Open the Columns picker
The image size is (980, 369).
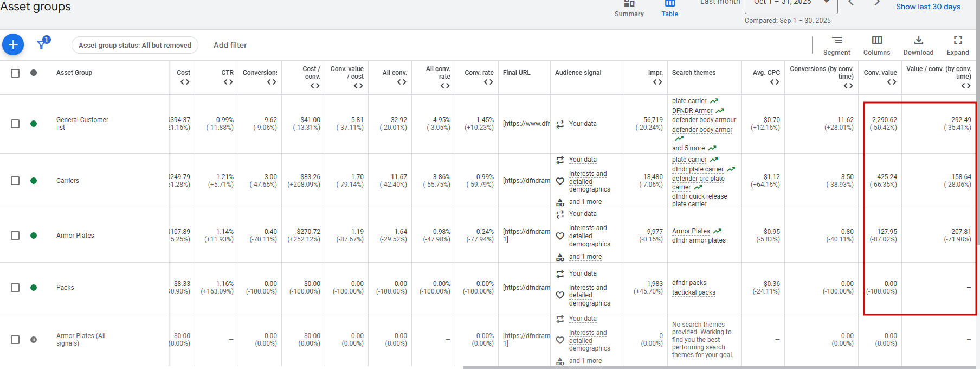[876, 44]
